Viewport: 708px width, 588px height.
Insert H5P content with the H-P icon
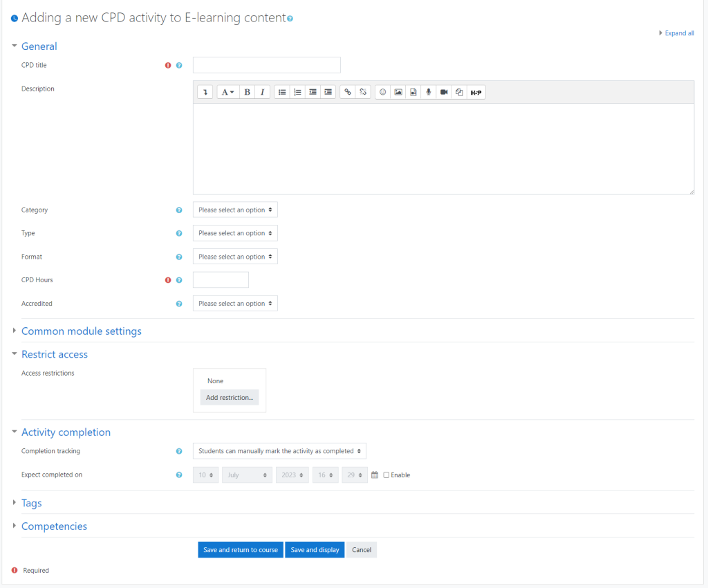pyautogui.click(x=476, y=92)
